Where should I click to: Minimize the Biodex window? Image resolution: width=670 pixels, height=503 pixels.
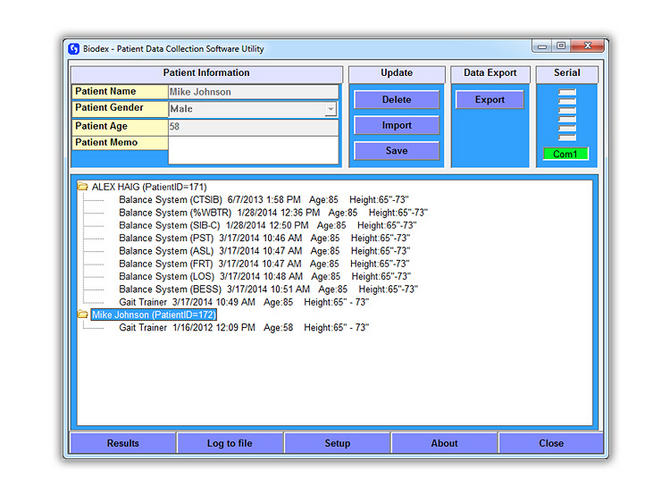(542, 46)
